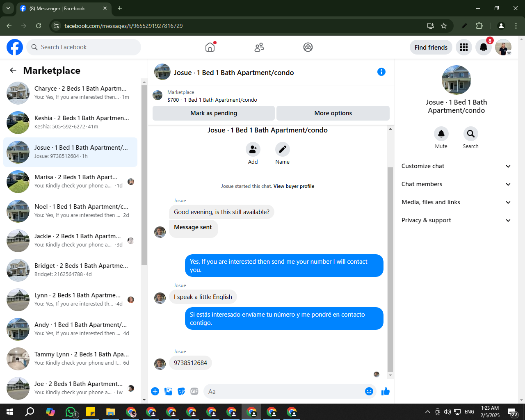
Task: Expand Privacy & support section
Action: coord(457,220)
